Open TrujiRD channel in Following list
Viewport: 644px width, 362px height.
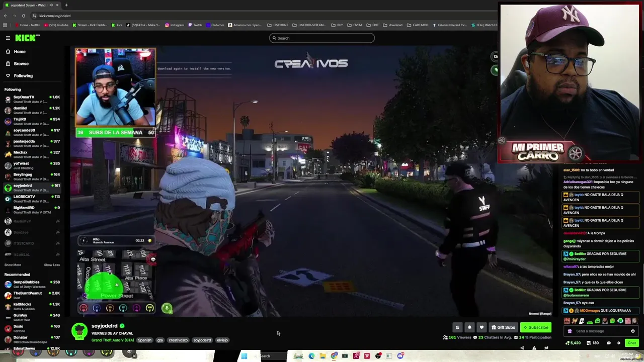pos(32,121)
